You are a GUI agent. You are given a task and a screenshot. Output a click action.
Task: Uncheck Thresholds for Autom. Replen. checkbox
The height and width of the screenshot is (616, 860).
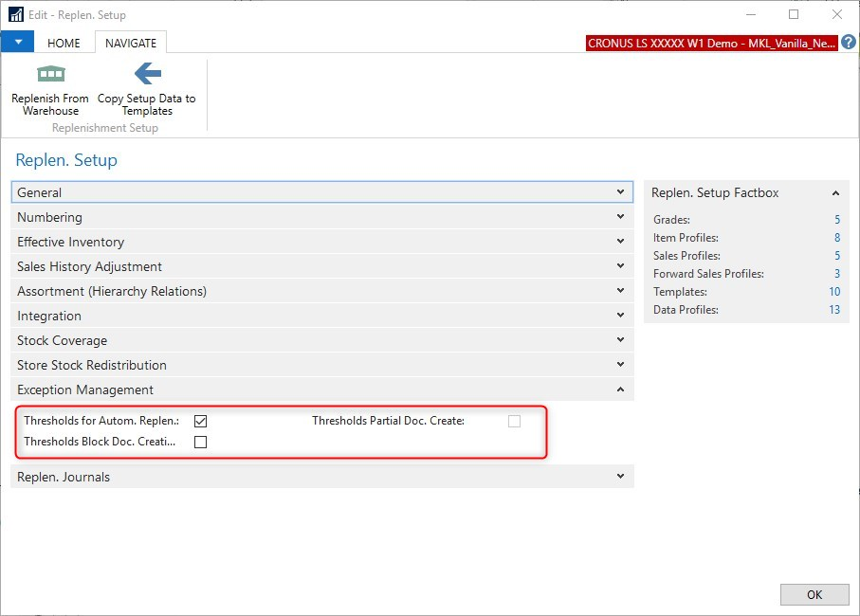pos(200,421)
